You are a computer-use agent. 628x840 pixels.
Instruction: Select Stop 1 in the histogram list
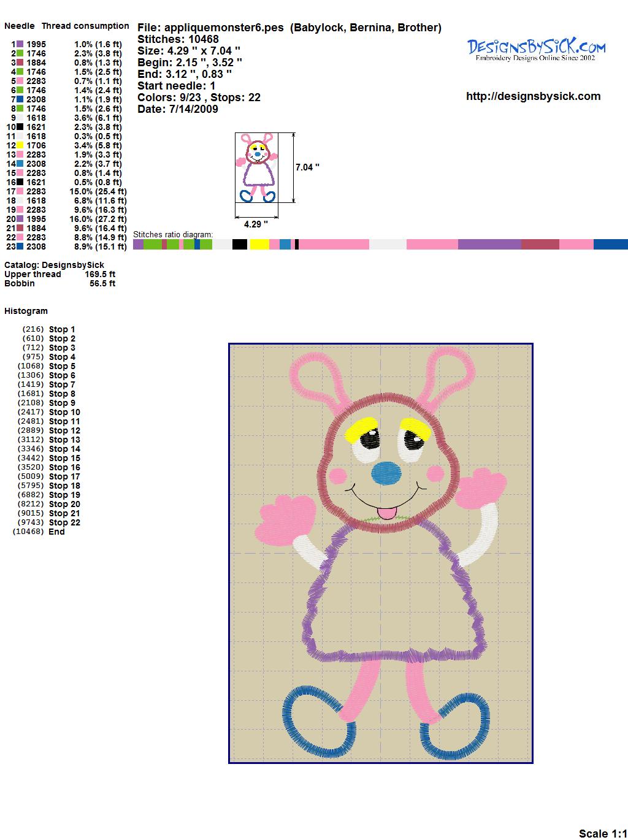point(62,329)
